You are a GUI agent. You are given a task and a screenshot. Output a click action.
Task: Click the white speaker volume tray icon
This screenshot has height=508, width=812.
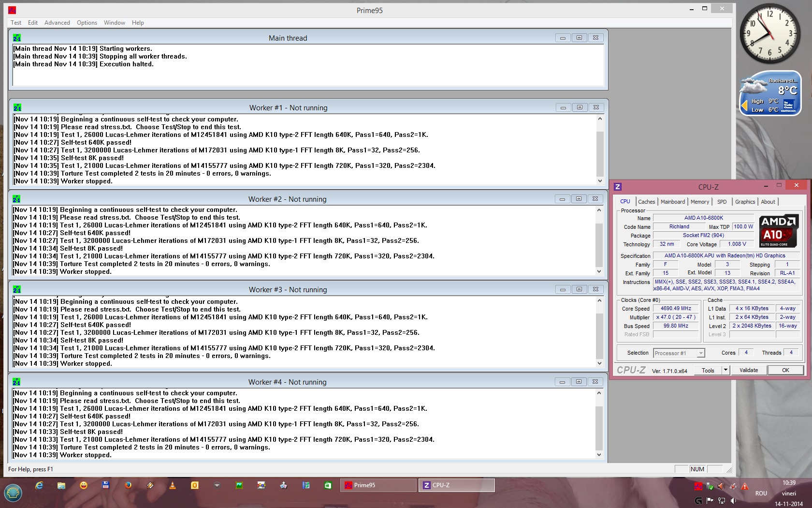click(x=733, y=500)
